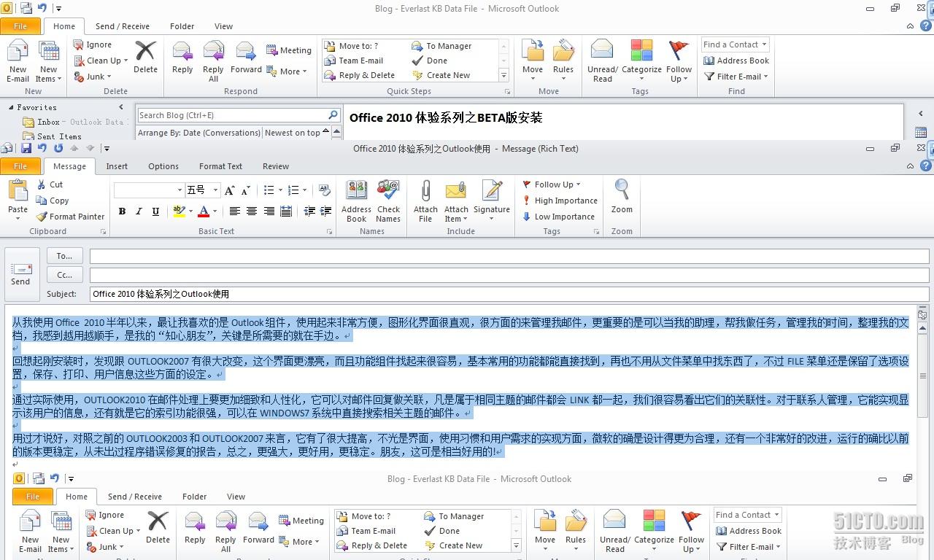Open the More dropdown in Respond group
The width and height of the screenshot is (934, 560).
(x=287, y=71)
